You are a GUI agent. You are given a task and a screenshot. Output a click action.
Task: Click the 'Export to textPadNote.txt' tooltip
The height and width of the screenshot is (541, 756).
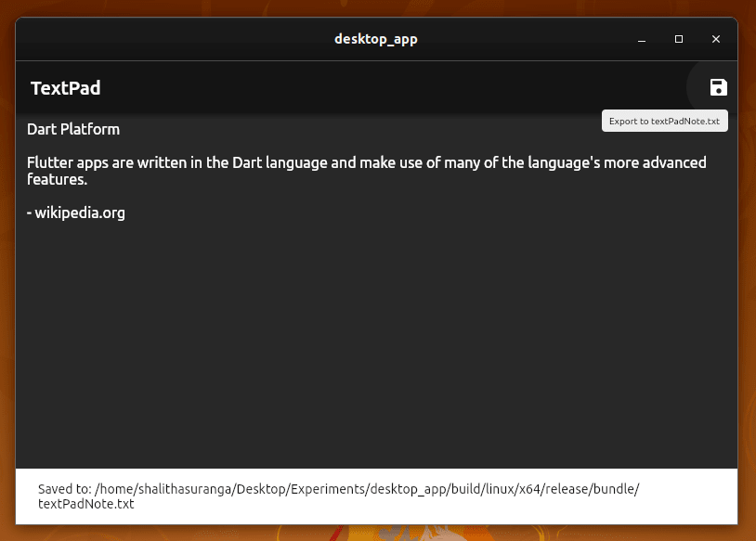[x=664, y=121]
